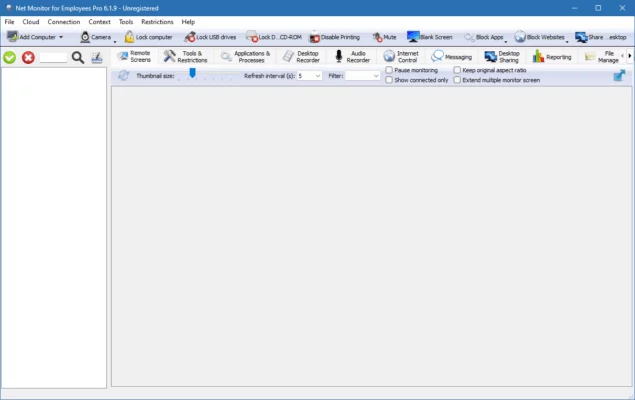Click the magnifying glass search icon

(x=78, y=57)
